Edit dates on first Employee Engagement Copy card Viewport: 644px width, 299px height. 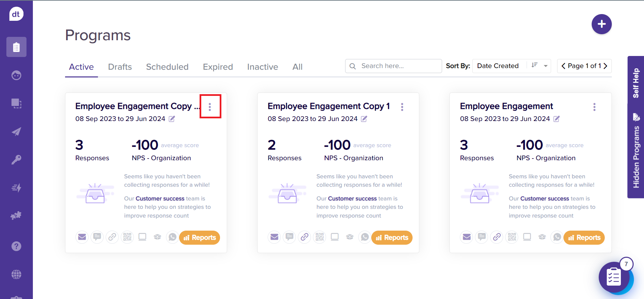[x=172, y=119]
